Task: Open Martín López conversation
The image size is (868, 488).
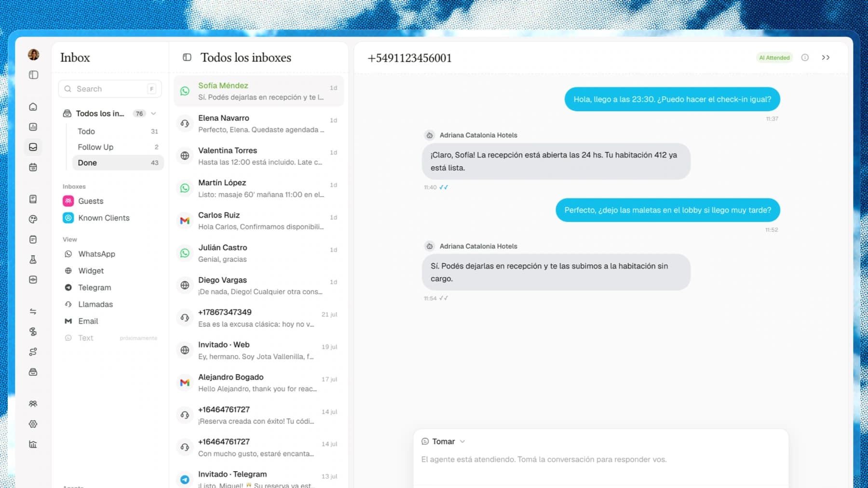Action: 259,188
